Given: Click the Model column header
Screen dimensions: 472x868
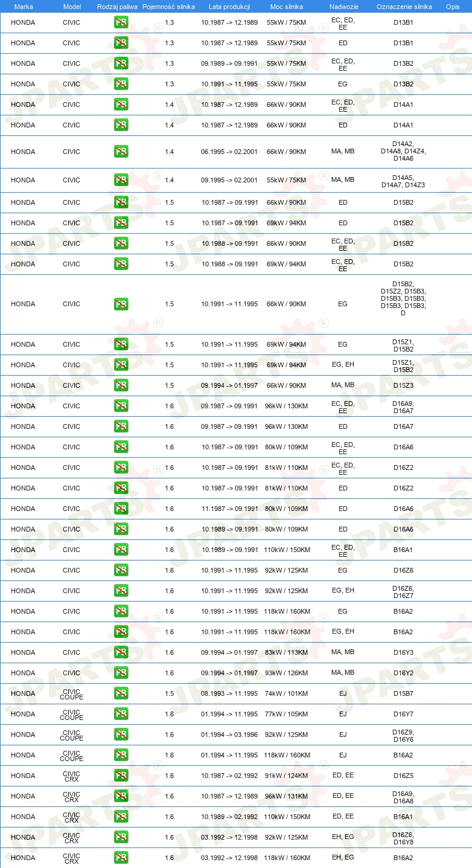Looking at the screenshot, I should pyautogui.click(x=72, y=6).
